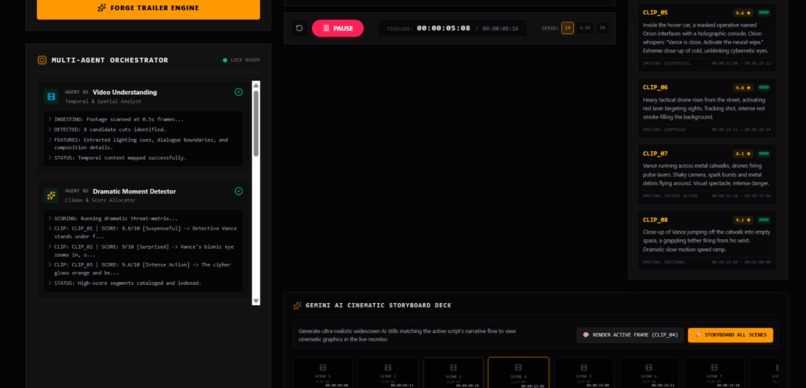Open the CLIP_06 card
The height and width of the screenshot is (388, 806).
pyautogui.click(x=707, y=108)
